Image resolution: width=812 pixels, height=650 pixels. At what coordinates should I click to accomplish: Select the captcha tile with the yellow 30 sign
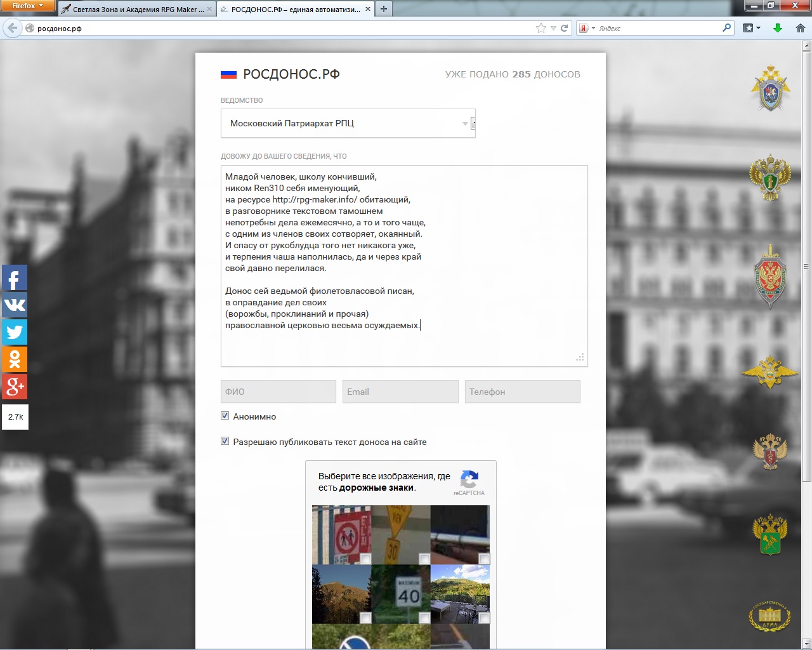[x=401, y=534]
